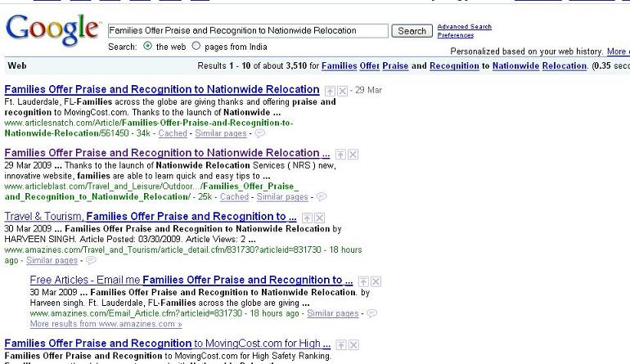630x364 pixels.
Task: Go to Google home via logo
Action: 52,29
